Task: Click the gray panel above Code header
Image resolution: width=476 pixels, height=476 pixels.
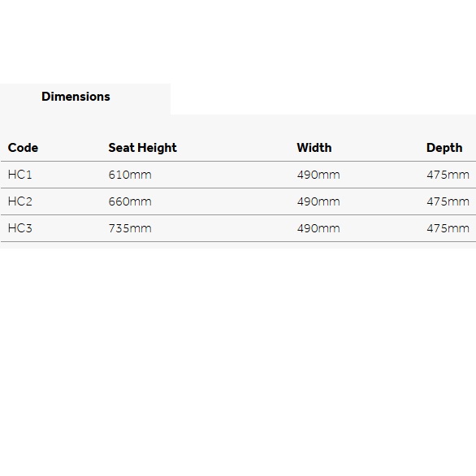Action: pyautogui.click(x=238, y=126)
